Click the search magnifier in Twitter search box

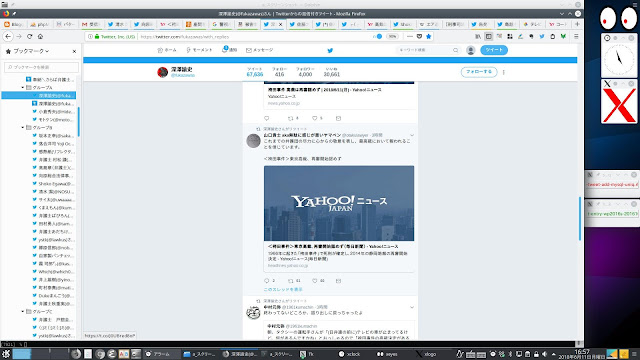(x=456, y=50)
